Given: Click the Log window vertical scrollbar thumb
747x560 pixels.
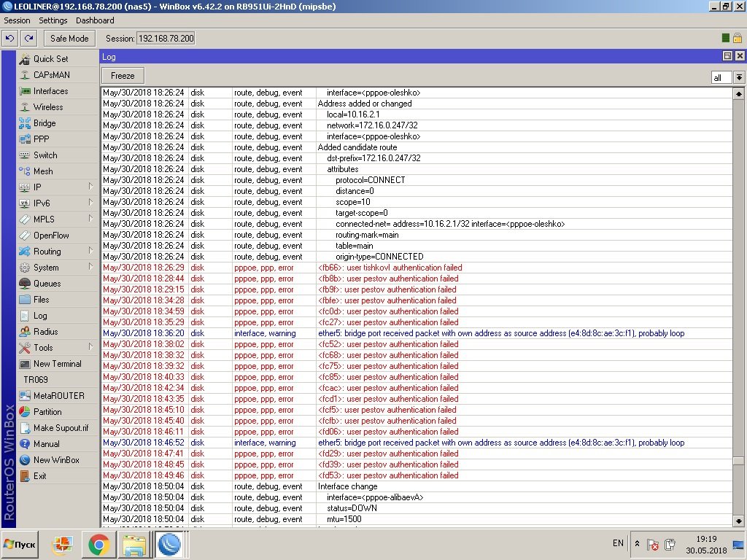Looking at the screenshot, I should [738, 461].
